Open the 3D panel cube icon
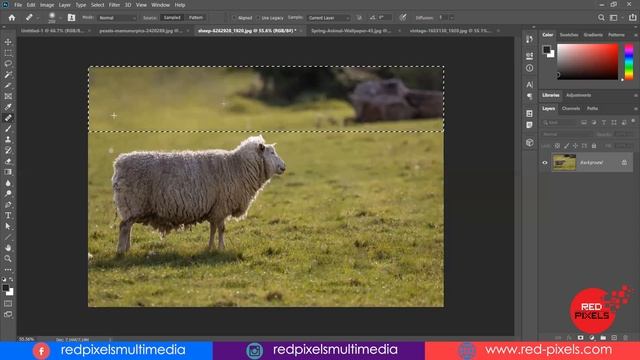Image resolution: width=640 pixels, height=360 pixels. pyautogui.click(x=529, y=142)
